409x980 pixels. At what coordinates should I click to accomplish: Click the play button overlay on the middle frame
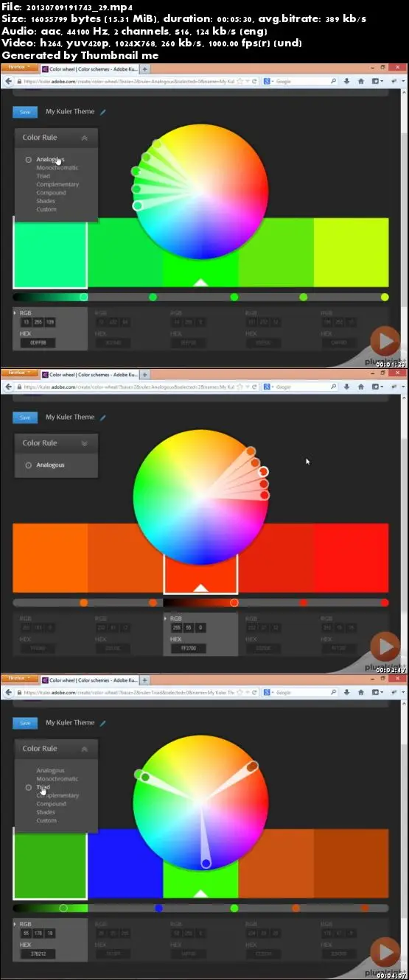click(385, 647)
